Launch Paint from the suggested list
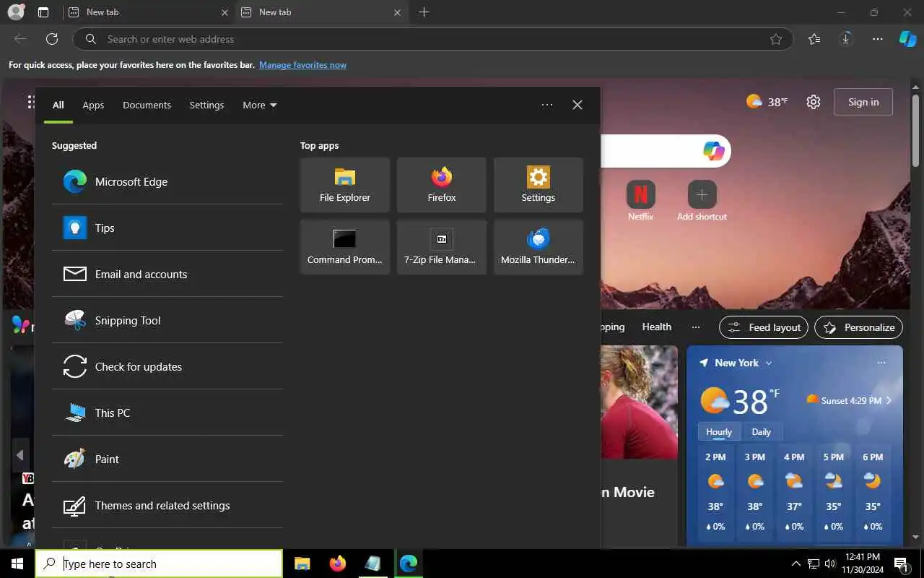Image resolution: width=924 pixels, height=578 pixels. coord(167,459)
